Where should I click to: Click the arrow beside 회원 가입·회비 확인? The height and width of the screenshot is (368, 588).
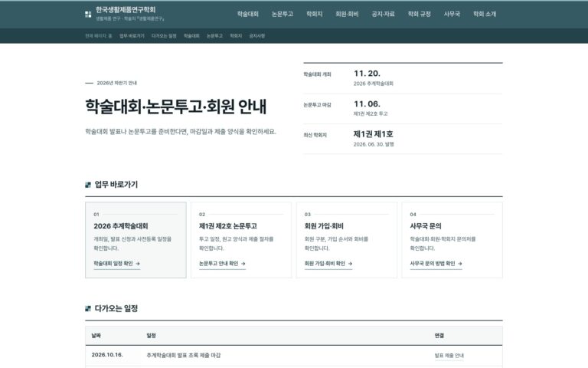[x=350, y=264]
